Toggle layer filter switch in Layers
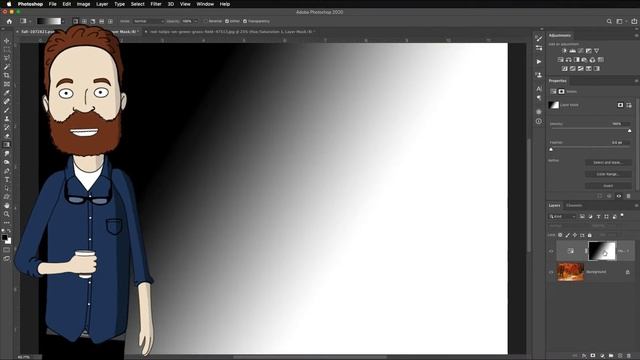The height and width of the screenshot is (360, 640). pos(622,215)
